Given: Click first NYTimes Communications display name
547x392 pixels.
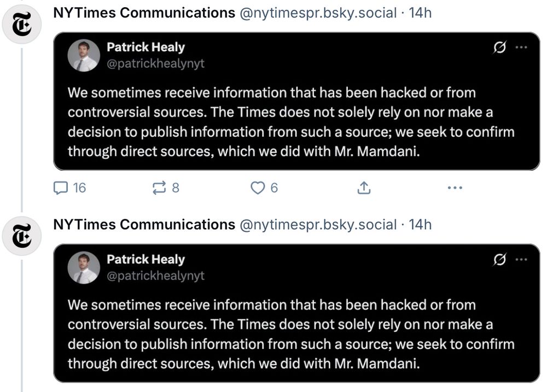Looking at the screenshot, I should click(144, 13).
